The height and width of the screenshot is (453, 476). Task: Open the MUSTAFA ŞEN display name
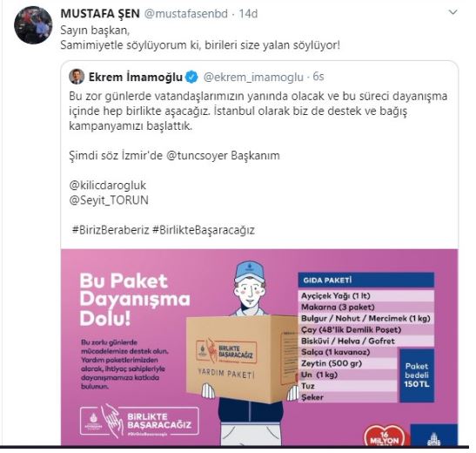pos(100,14)
